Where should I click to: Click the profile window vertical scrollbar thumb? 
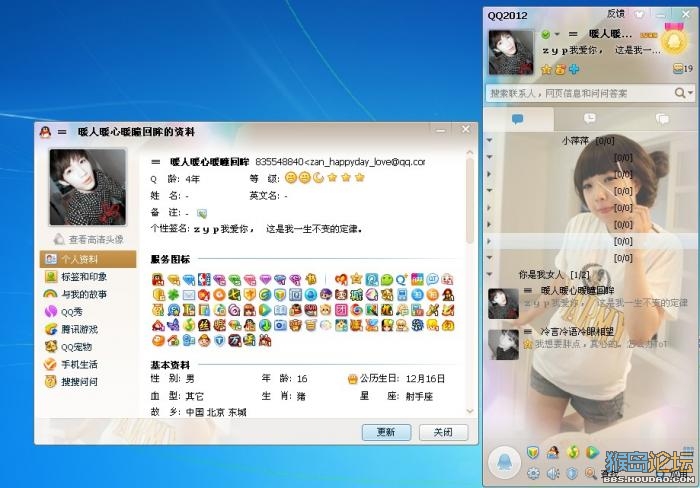[470, 201]
